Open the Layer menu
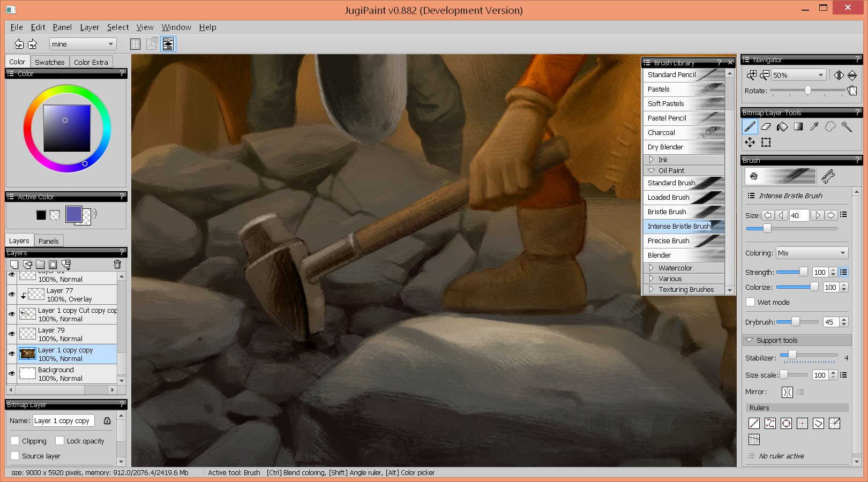Viewport: 868px width, 482px height. (89, 27)
